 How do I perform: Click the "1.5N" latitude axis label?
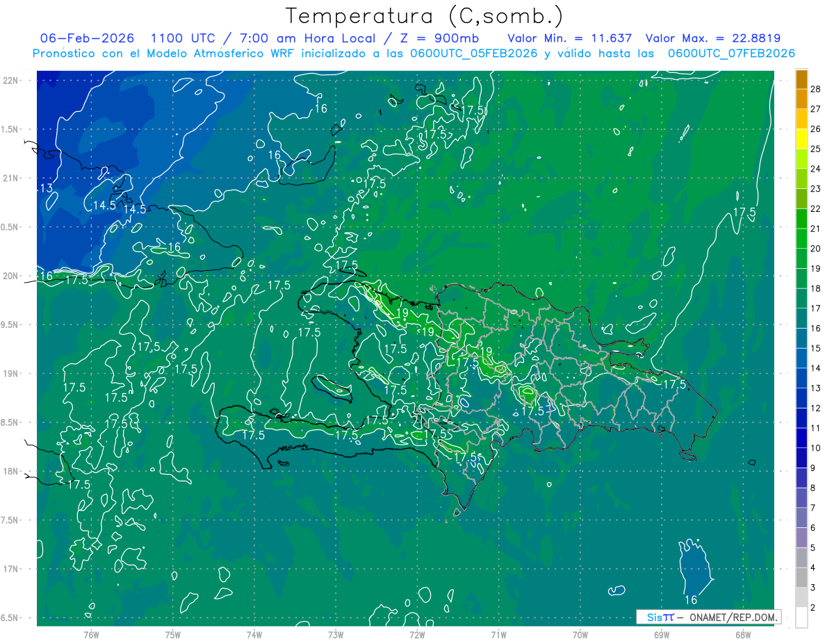pyautogui.click(x=10, y=129)
